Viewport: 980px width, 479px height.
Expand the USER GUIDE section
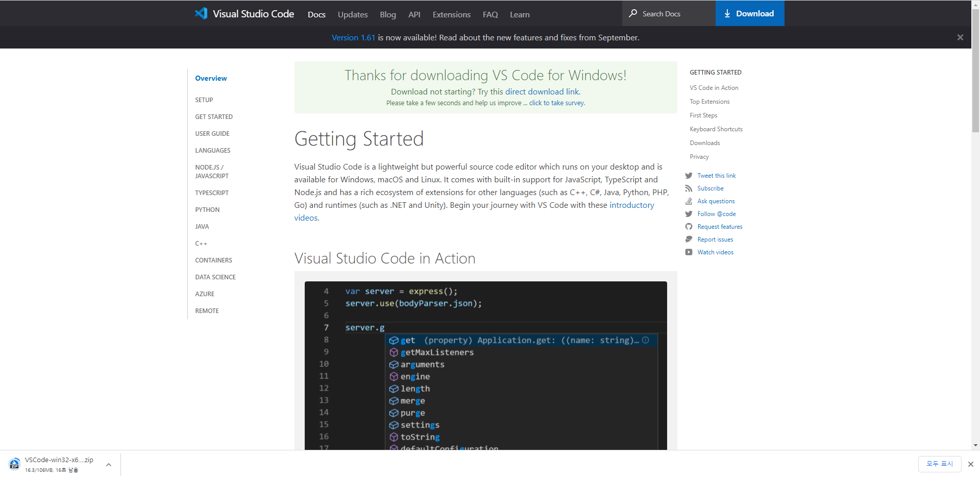click(x=212, y=134)
